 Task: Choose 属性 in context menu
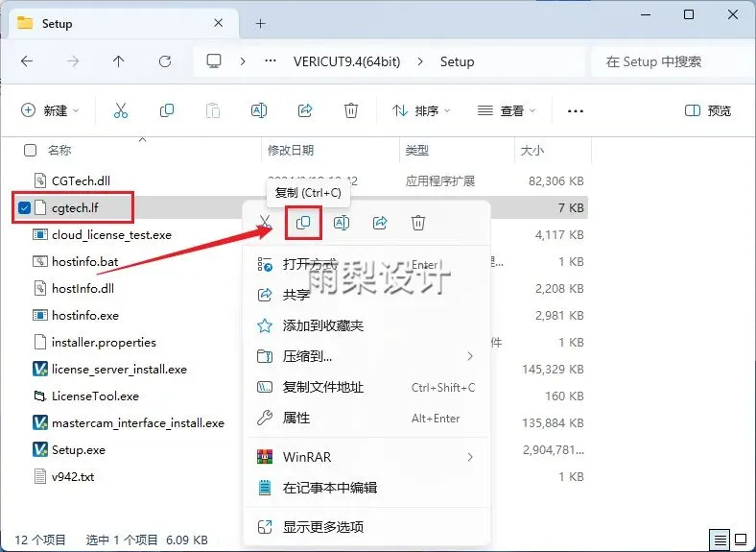coord(366,418)
